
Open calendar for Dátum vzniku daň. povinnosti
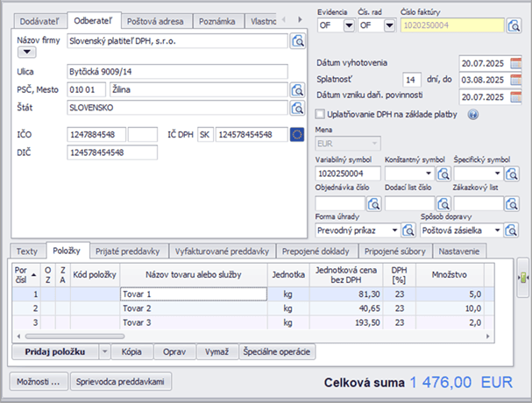[x=516, y=95]
